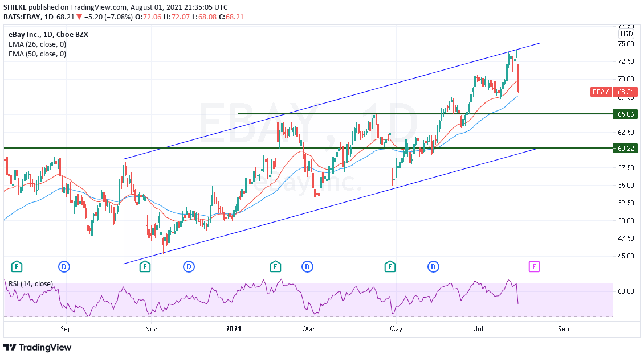The height and width of the screenshot is (358, 644).
Task: Click the leftmost green earnings E marker
Action: [17, 267]
